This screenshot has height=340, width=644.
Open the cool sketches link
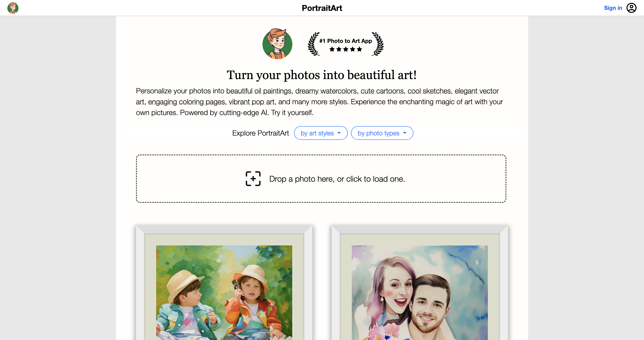(x=429, y=91)
